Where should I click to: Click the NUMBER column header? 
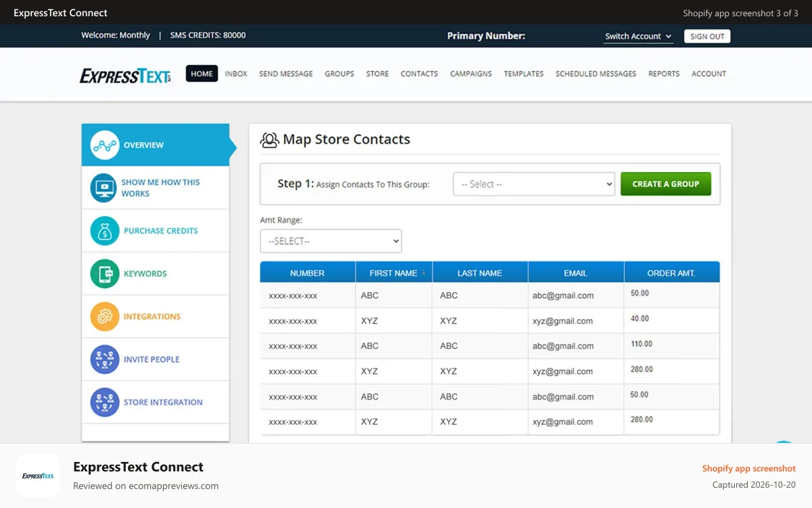coord(307,273)
